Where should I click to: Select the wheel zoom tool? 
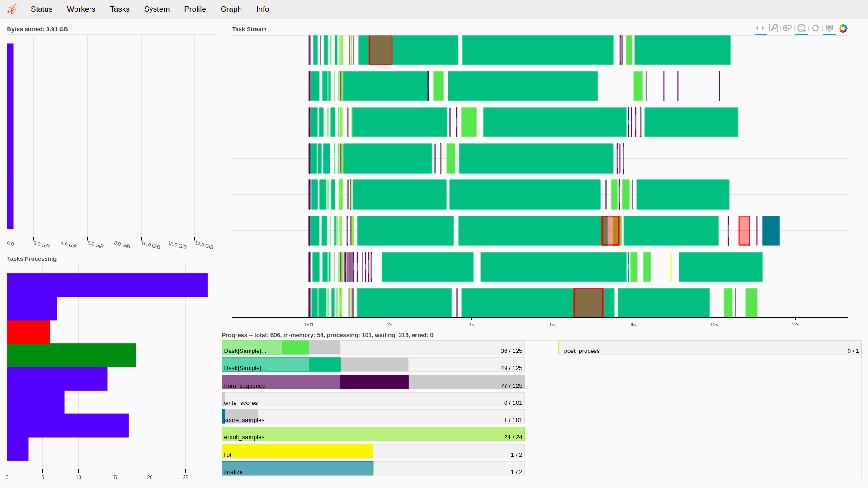click(787, 28)
